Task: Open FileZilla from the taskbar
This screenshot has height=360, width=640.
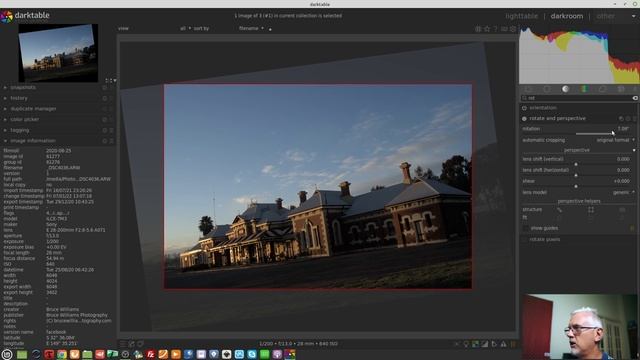Action: tap(151, 354)
